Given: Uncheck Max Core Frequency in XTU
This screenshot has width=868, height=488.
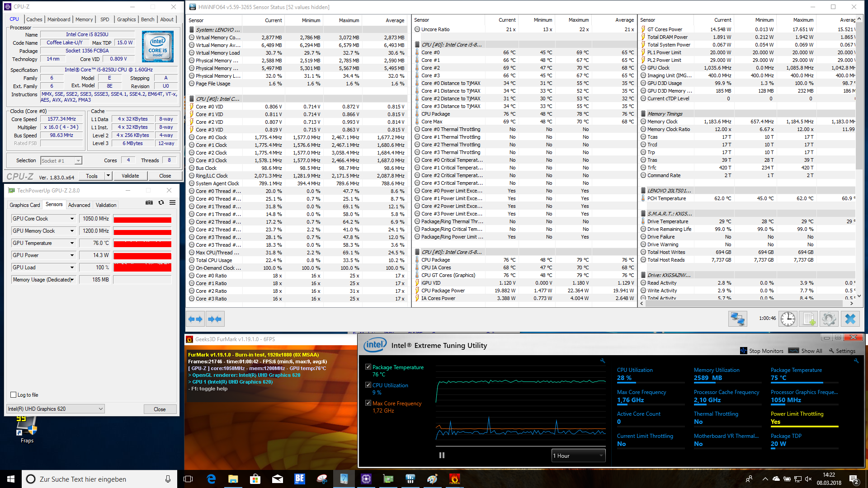Looking at the screenshot, I should pyautogui.click(x=368, y=403).
